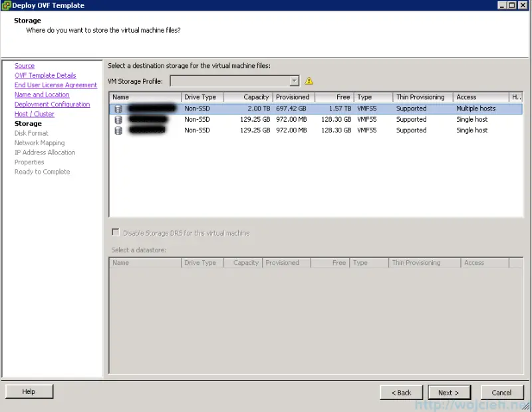
Task: Select the datastore showing 2.00 TB capacity
Action: [x=266, y=108]
